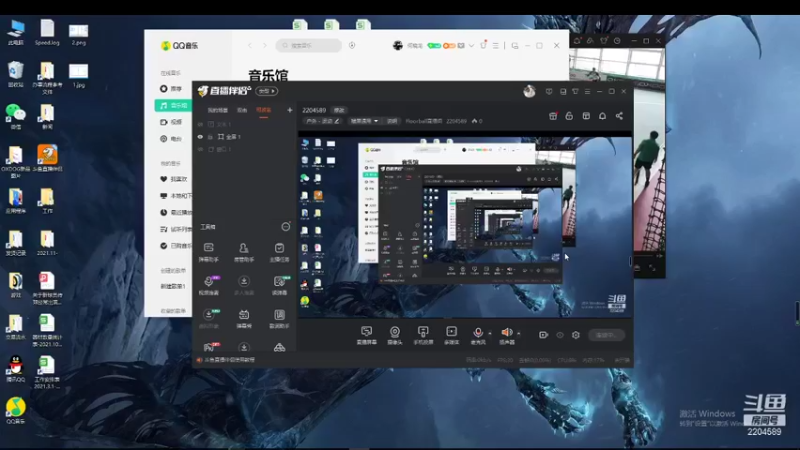This screenshot has width=800, height=450.
Task: Collapse the toolbox panel with round button
Action: pyautogui.click(x=286, y=227)
